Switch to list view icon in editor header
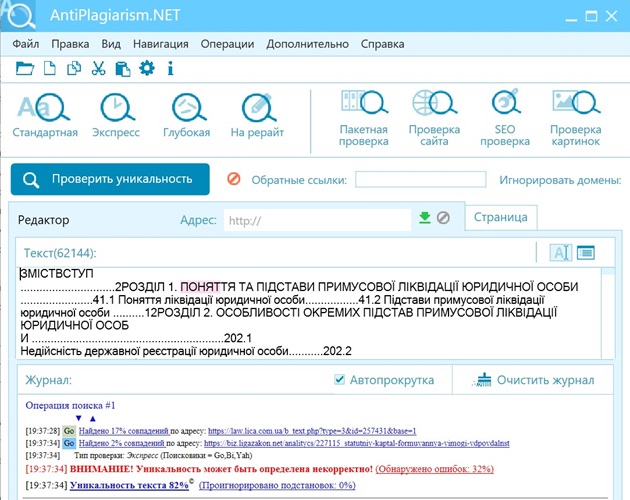Viewport: 630px width, 500px height. (x=586, y=252)
